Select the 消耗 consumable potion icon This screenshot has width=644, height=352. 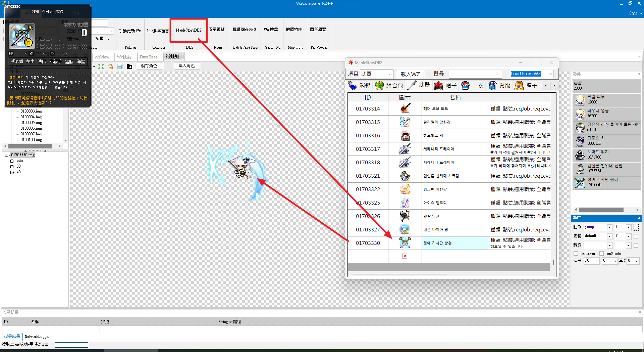[353, 86]
